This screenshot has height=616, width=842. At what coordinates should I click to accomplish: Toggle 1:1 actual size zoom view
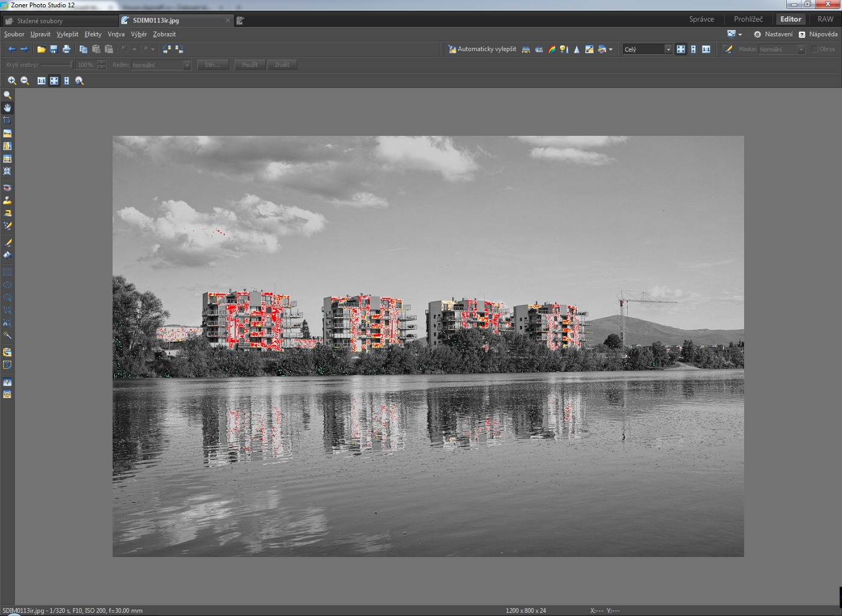pos(706,49)
